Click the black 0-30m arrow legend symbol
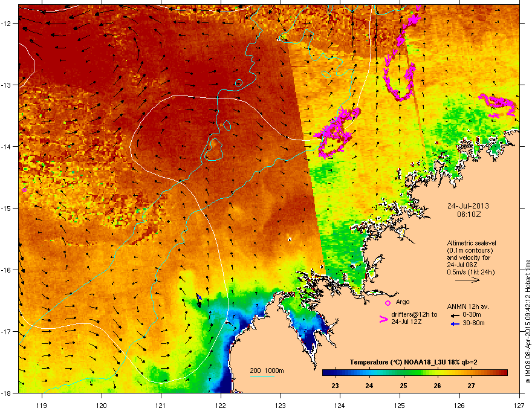 coord(455,316)
